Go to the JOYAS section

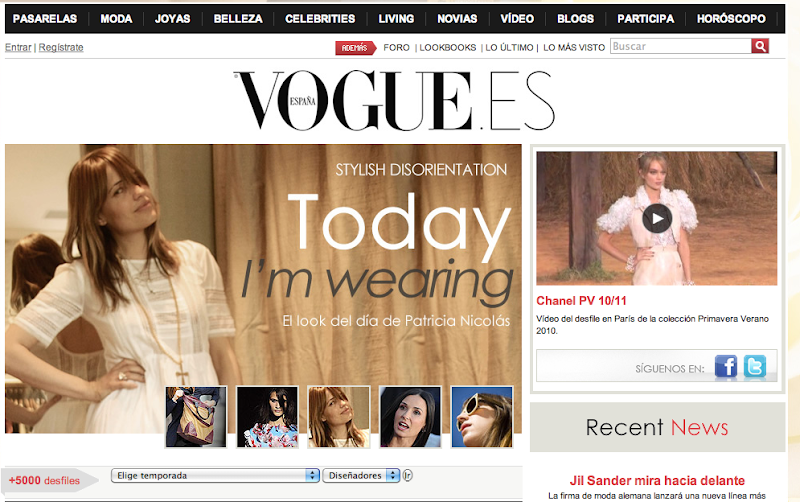172,19
